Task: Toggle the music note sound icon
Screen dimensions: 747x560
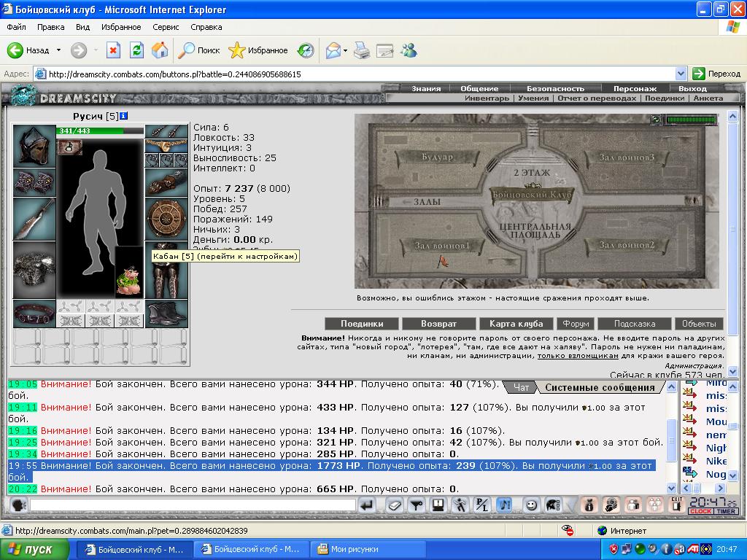Action: tap(504, 505)
